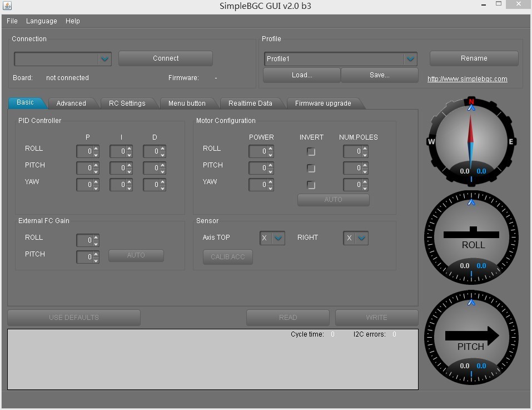Image resolution: width=532 pixels, height=410 pixels.
Task: Increase ROLL P value with up arrow
Action: pos(96,149)
